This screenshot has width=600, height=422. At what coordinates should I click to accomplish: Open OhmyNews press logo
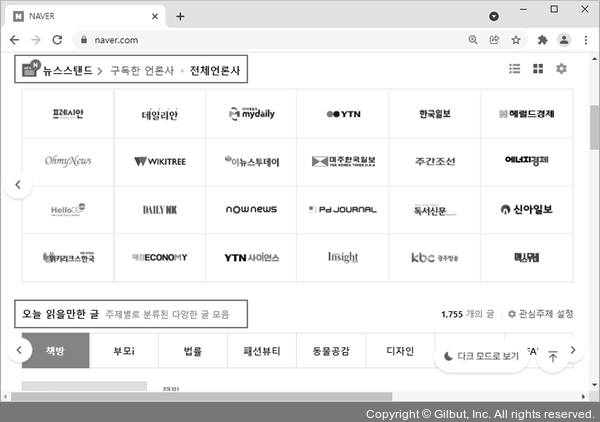pos(68,161)
